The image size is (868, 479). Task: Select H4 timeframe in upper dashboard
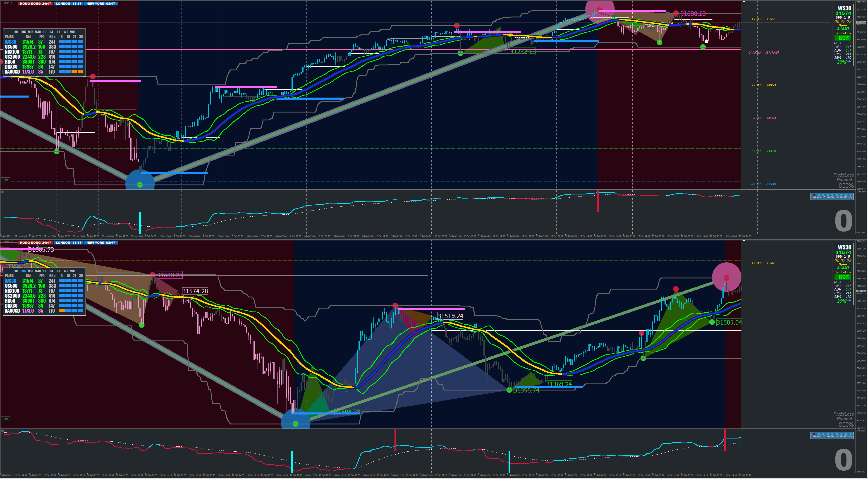51,32
